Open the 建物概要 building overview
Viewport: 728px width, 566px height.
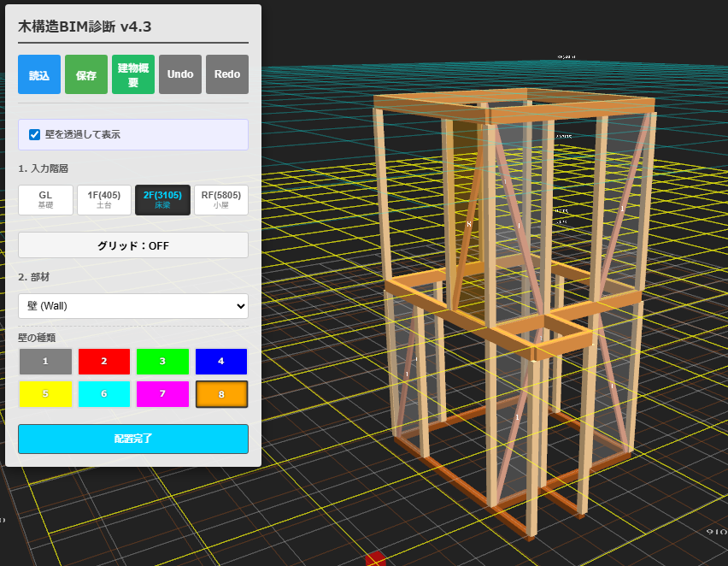click(132, 74)
